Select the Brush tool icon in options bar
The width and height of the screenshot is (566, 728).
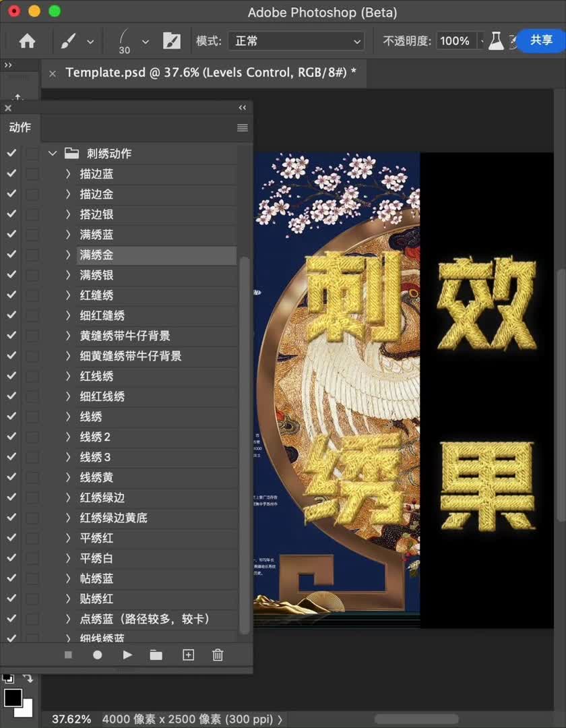click(x=68, y=41)
